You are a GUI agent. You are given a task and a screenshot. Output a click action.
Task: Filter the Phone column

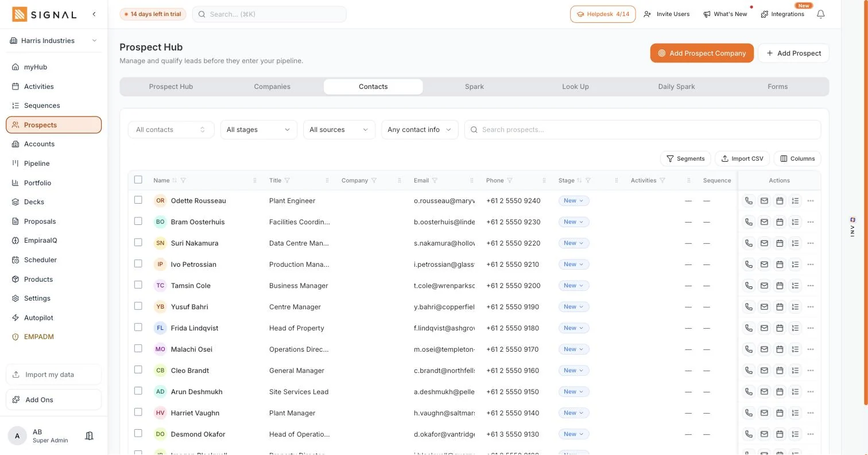(509, 181)
